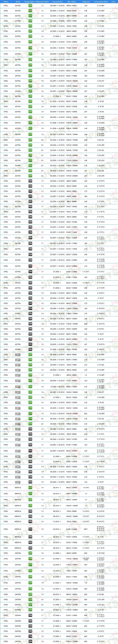The height and width of the screenshot is (644, 118).
Task: Click petrol icon in Zafira Z 20 LER row
Action: tap(30, 600)
